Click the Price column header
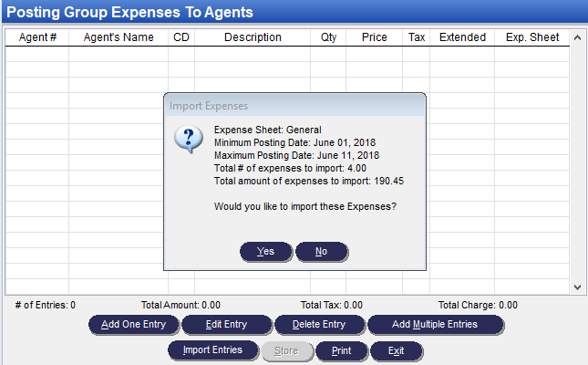Image resolution: width=588 pixels, height=365 pixels. coord(374,37)
